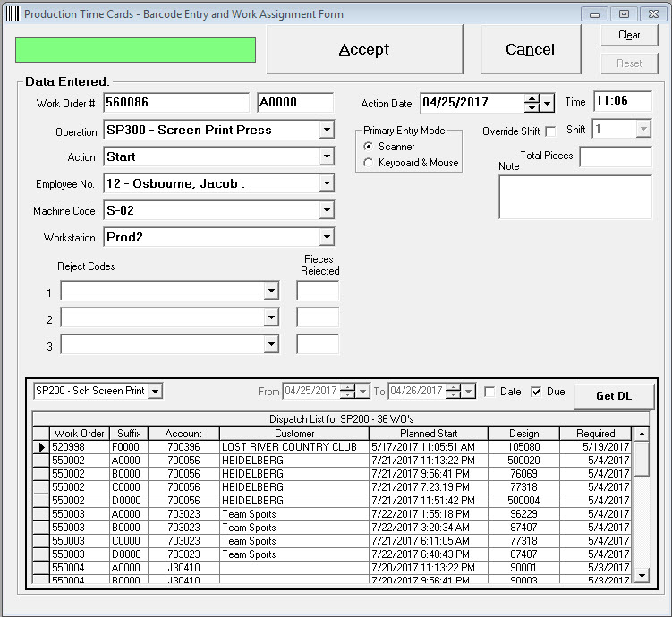Click the Pieces Rejected field for row 3
This screenshot has height=617, width=672.
318,344
